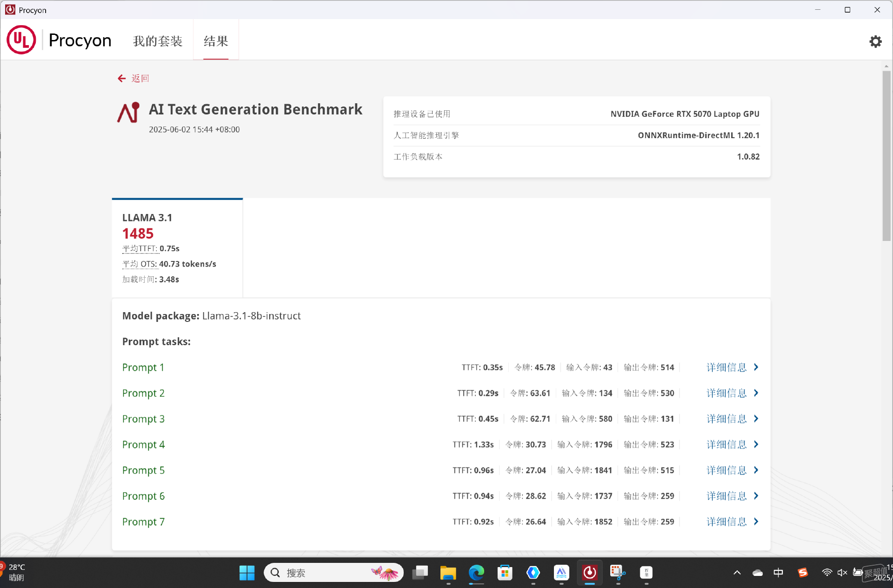
Task: Expand details chevron for Prompt 4
Action: [x=756, y=444]
